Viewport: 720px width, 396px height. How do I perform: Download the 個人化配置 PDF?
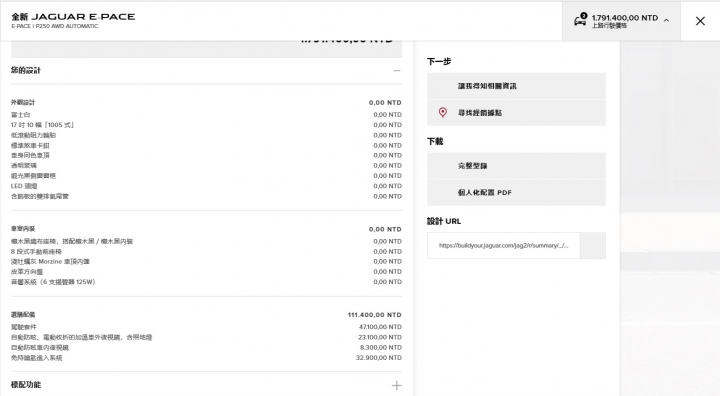(x=516, y=192)
